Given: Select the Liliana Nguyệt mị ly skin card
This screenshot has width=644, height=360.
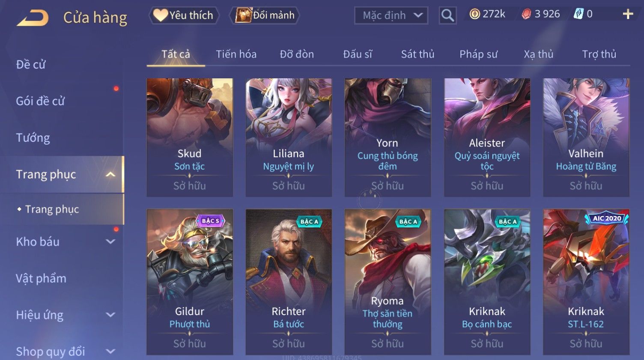Looking at the screenshot, I should pyautogui.click(x=289, y=137).
